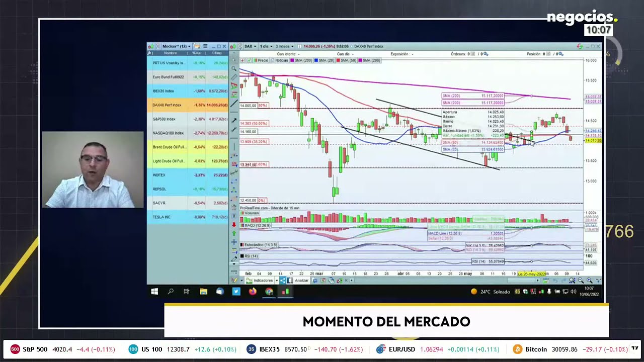Expand the arrow next to Indicadores button
This screenshot has width=644, height=362.
(x=277, y=280)
